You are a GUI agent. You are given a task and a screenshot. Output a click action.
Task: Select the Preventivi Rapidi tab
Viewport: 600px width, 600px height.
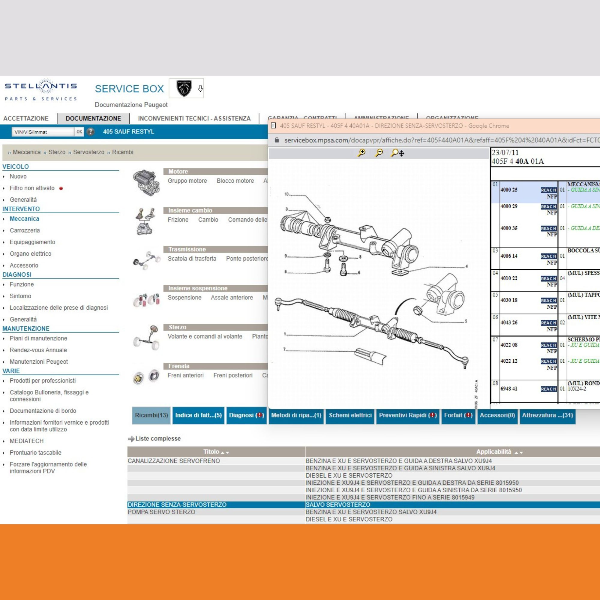click(x=408, y=416)
